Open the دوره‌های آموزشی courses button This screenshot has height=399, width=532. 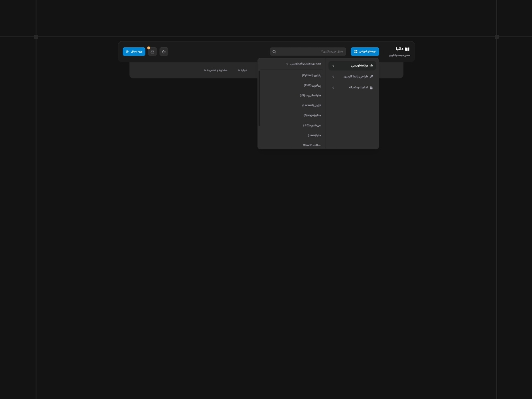365,51
